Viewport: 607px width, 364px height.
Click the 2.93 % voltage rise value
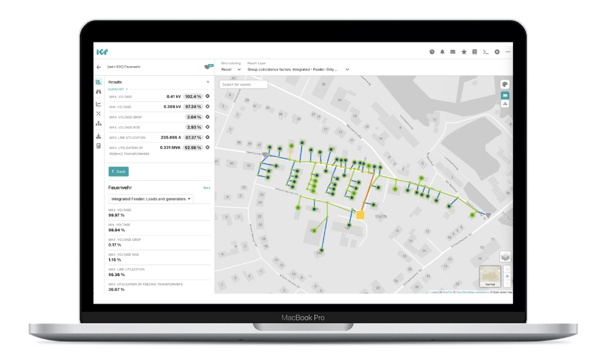[194, 127]
